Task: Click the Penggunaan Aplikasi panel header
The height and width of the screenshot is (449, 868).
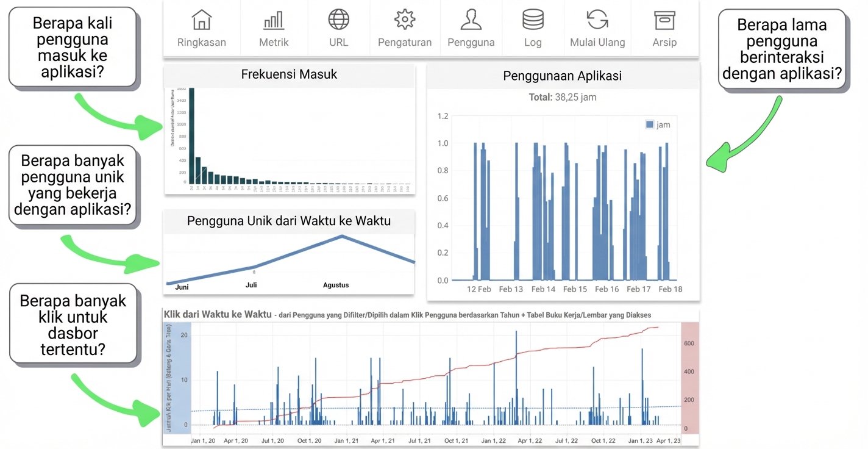Action: pyautogui.click(x=563, y=76)
